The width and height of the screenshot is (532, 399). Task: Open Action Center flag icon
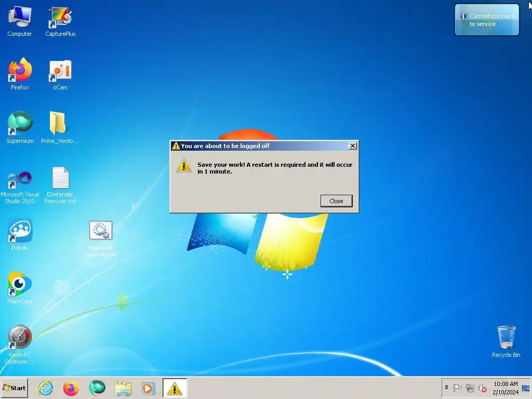(x=457, y=388)
